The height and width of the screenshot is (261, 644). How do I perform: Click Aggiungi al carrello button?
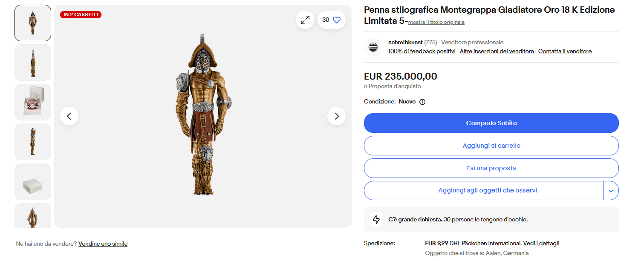[491, 146]
